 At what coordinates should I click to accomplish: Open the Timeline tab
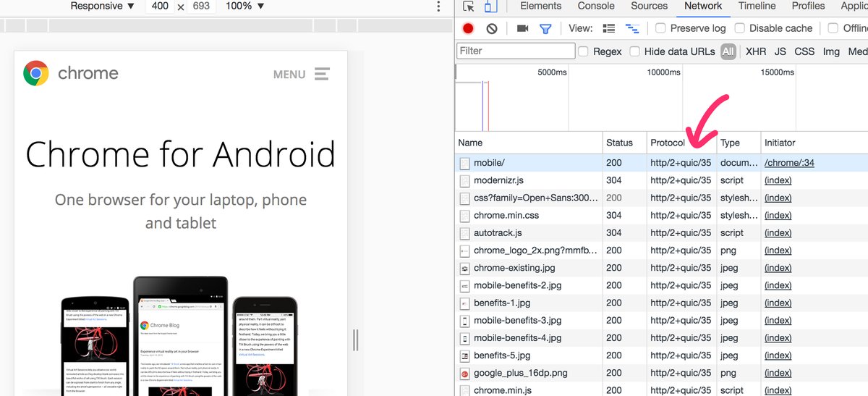(757, 6)
